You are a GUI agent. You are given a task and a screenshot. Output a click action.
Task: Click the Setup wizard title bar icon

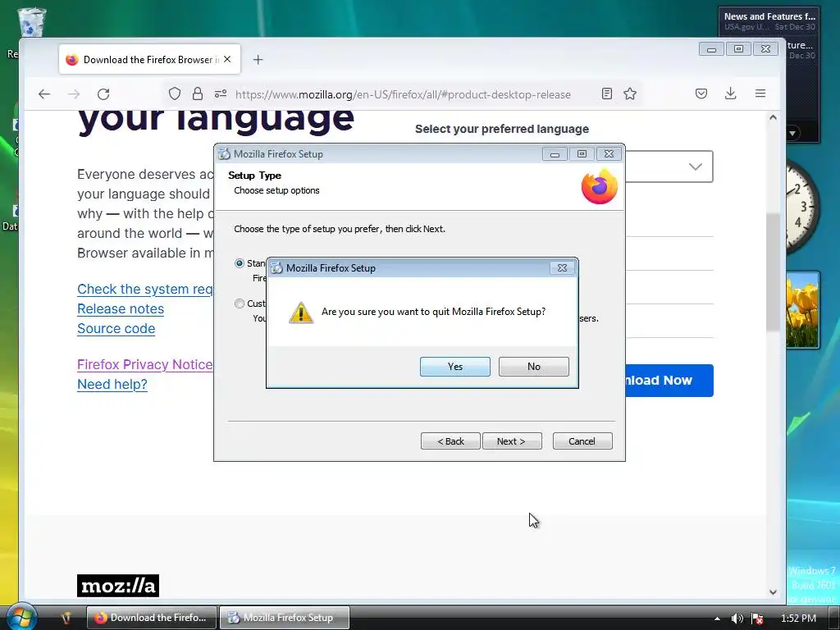(225, 154)
